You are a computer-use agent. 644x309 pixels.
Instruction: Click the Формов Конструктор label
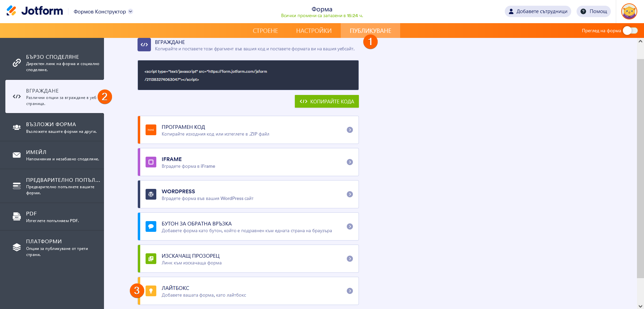100,11
